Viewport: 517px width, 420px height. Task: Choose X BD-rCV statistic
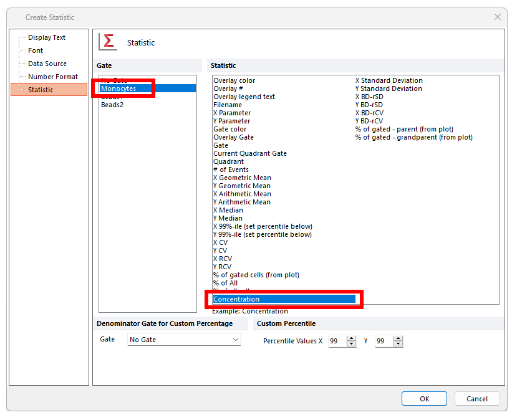pos(369,113)
